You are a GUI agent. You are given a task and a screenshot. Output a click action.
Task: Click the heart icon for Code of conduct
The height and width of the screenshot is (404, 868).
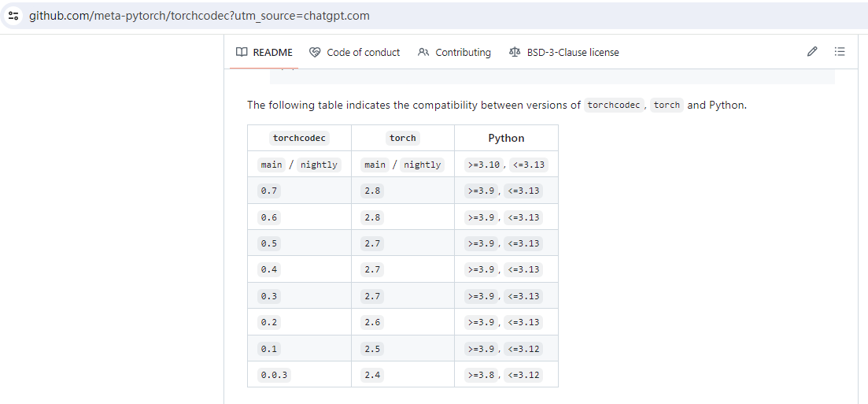pyautogui.click(x=315, y=53)
